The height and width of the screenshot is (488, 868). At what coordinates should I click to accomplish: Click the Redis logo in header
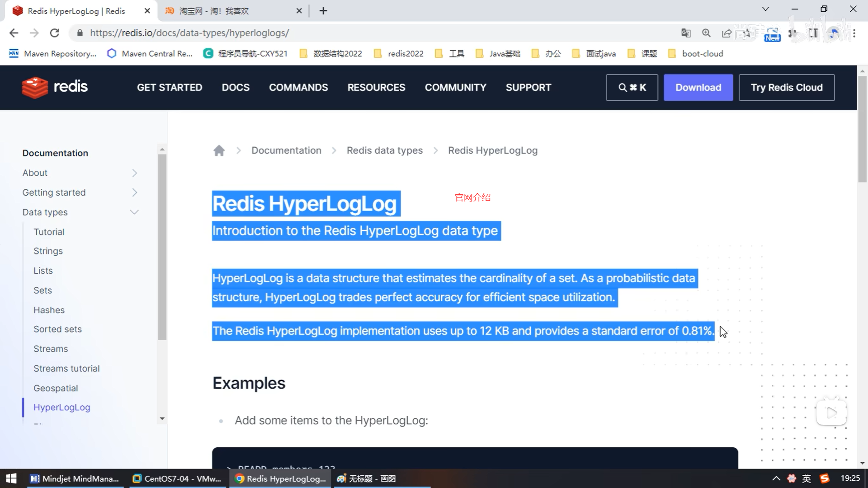55,87
